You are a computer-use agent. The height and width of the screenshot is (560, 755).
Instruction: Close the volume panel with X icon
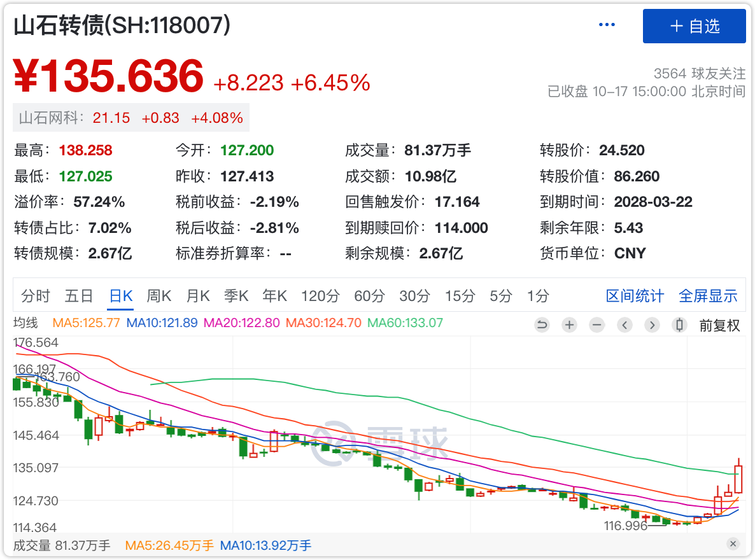pos(733,544)
